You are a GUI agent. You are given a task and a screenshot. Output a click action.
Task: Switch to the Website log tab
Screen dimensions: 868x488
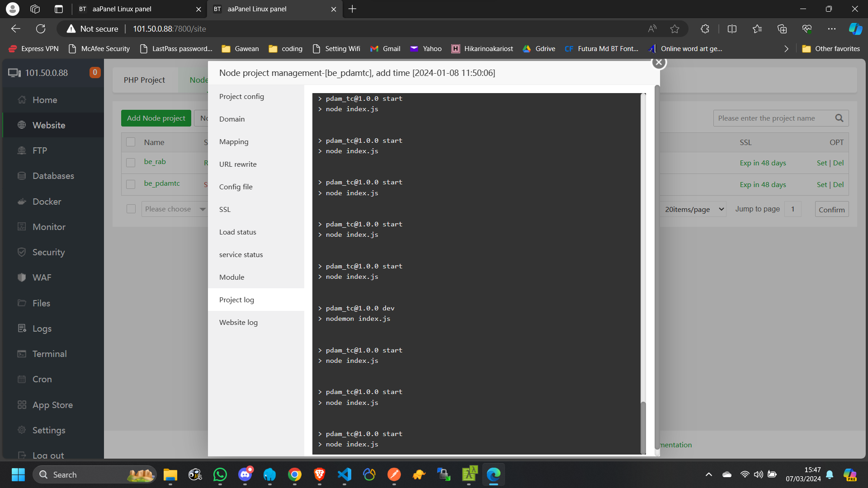pyautogui.click(x=238, y=322)
